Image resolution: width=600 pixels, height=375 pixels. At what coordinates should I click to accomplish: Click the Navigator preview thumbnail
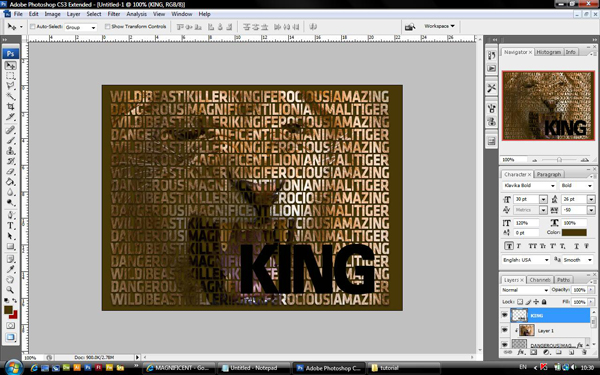pyautogui.click(x=548, y=106)
